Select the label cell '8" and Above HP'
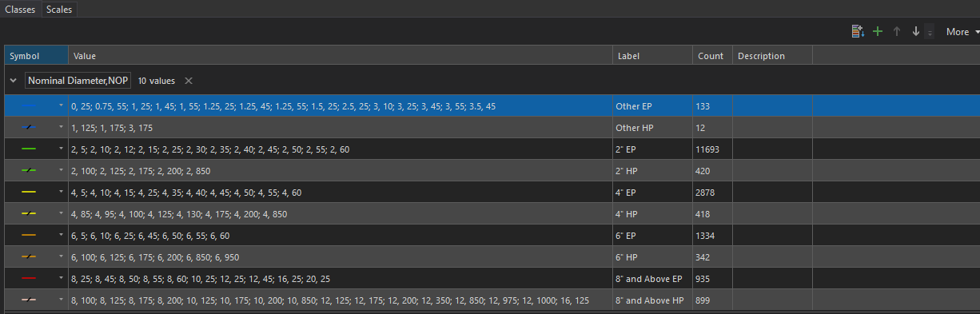This screenshot has height=314, width=980. [x=652, y=300]
